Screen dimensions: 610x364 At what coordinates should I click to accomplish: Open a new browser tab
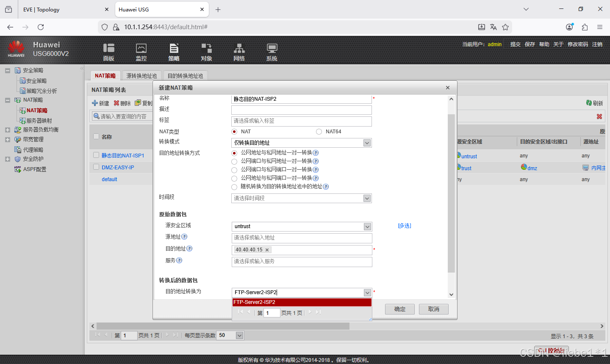[218, 9]
